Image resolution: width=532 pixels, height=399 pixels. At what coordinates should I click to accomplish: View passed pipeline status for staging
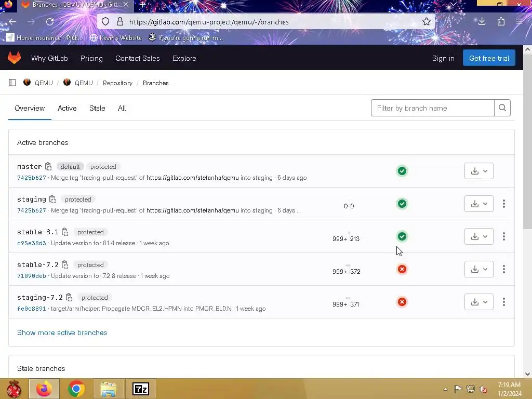tap(402, 204)
